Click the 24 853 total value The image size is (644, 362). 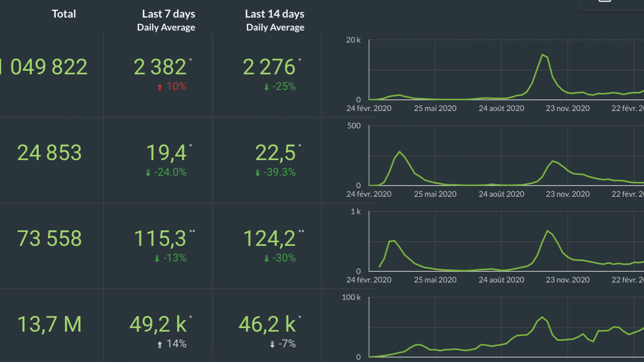49,153
